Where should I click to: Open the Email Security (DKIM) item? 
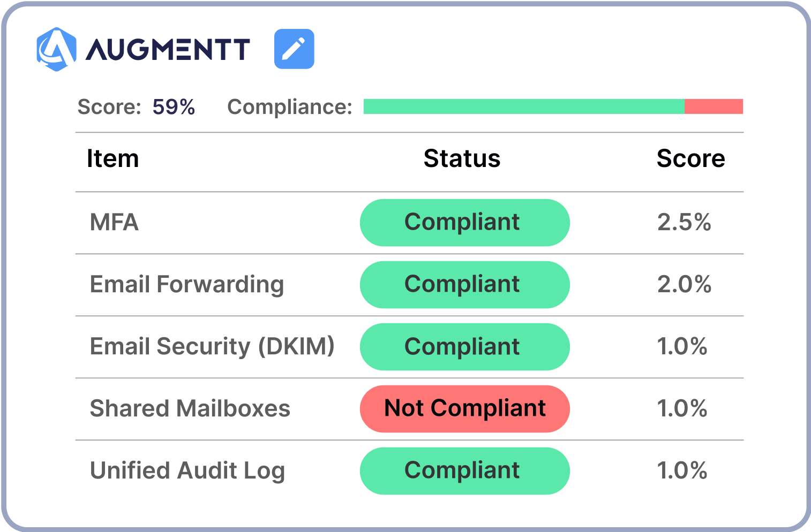[212, 347]
